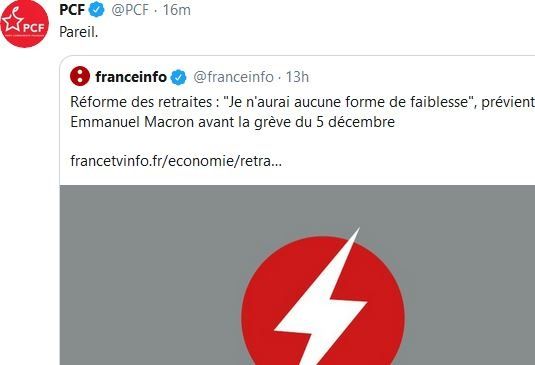Select the 'Pareil.' tweet text
Screen dimensions: 535x365
pyautogui.click(x=79, y=32)
